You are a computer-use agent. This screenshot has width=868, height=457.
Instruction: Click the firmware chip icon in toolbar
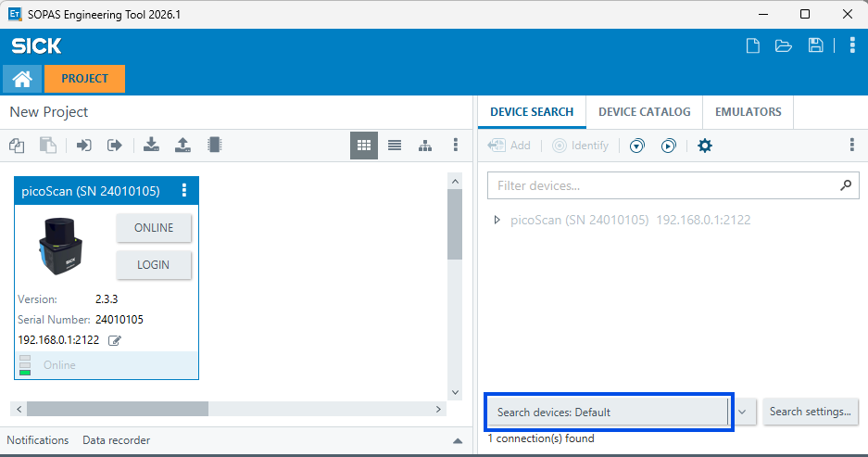click(x=214, y=146)
